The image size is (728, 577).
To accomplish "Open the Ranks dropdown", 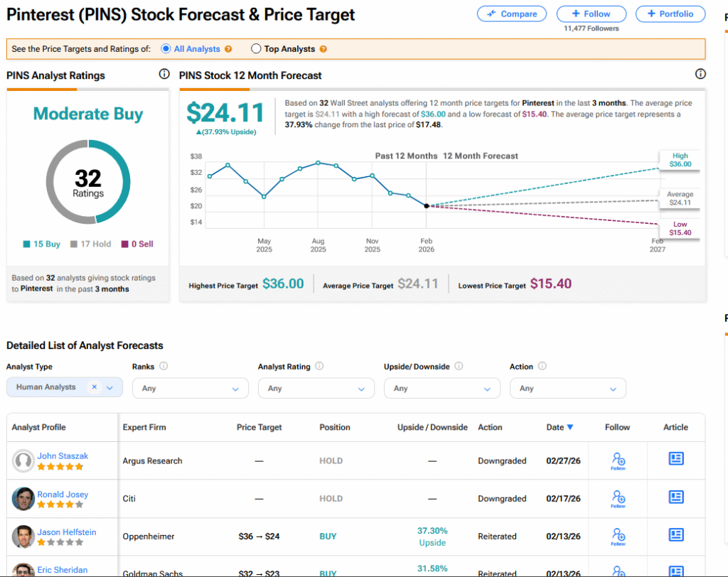I will tap(191, 388).
